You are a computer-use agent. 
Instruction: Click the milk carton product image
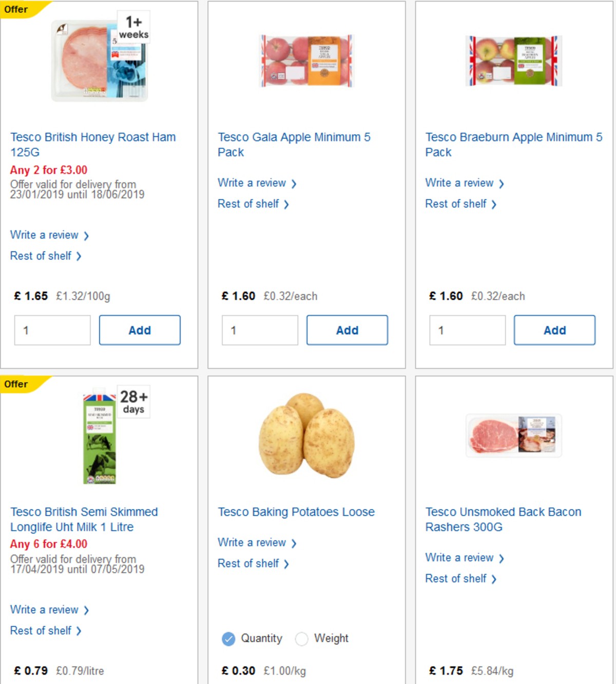tap(101, 439)
